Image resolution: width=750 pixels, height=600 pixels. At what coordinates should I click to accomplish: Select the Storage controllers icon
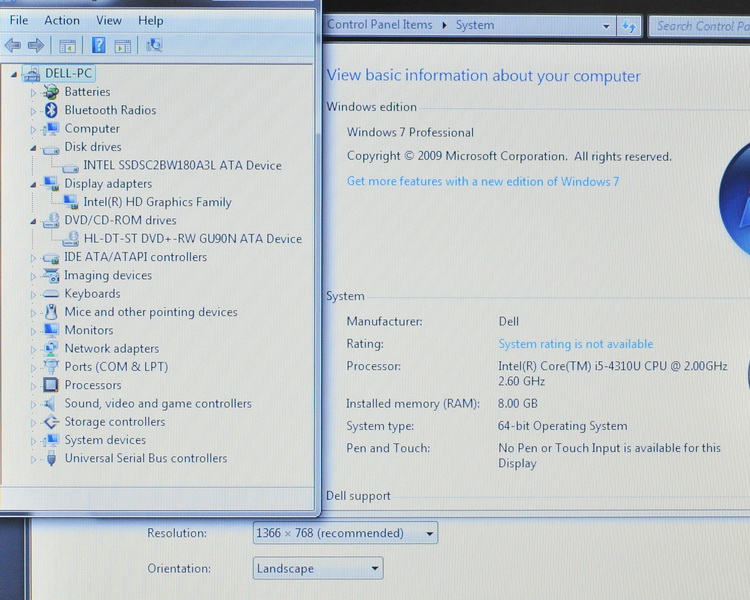(x=50, y=422)
